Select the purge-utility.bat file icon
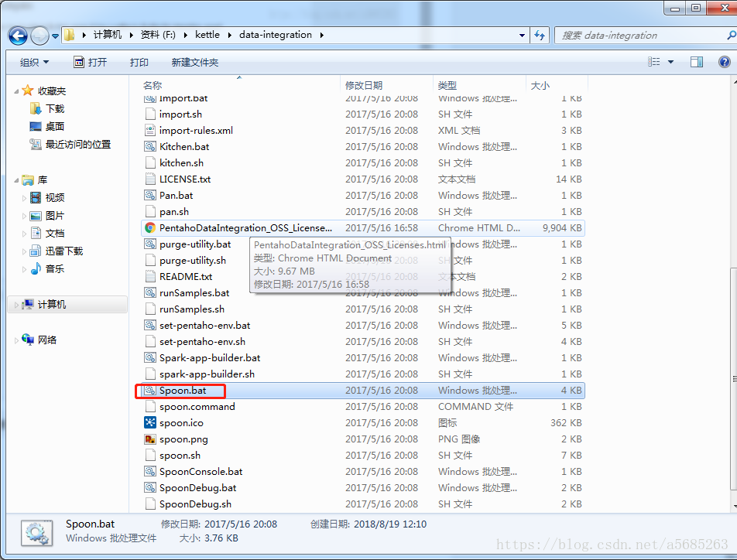The width and height of the screenshot is (737, 560). point(150,244)
